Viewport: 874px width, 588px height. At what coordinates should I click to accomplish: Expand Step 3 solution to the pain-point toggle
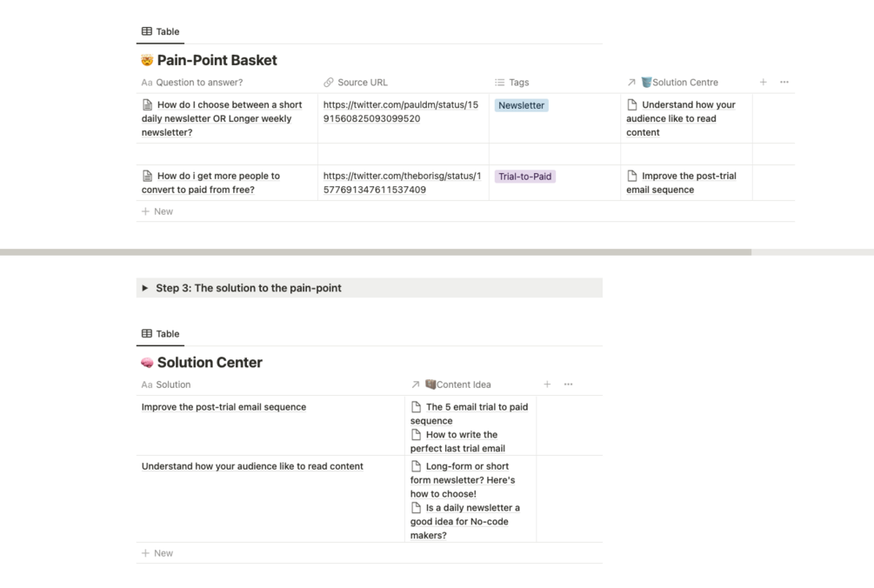pyautogui.click(x=145, y=288)
